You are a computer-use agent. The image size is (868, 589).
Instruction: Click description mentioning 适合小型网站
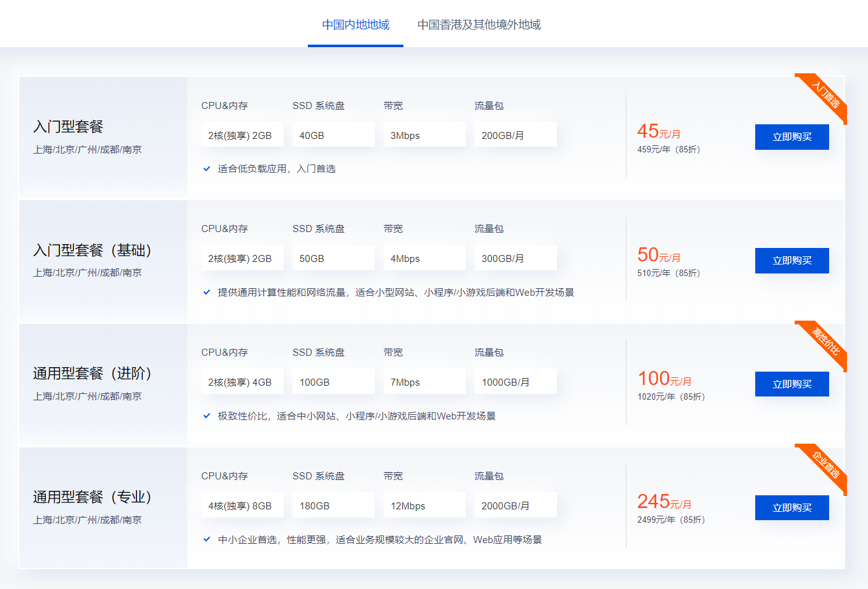click(x=396, y=293)
